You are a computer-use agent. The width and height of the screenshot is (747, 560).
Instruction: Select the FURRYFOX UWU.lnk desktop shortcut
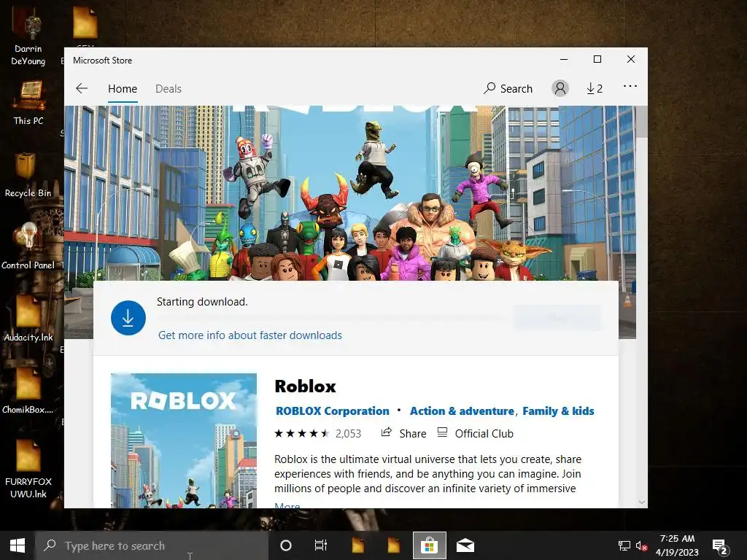(x=28, y=469)
